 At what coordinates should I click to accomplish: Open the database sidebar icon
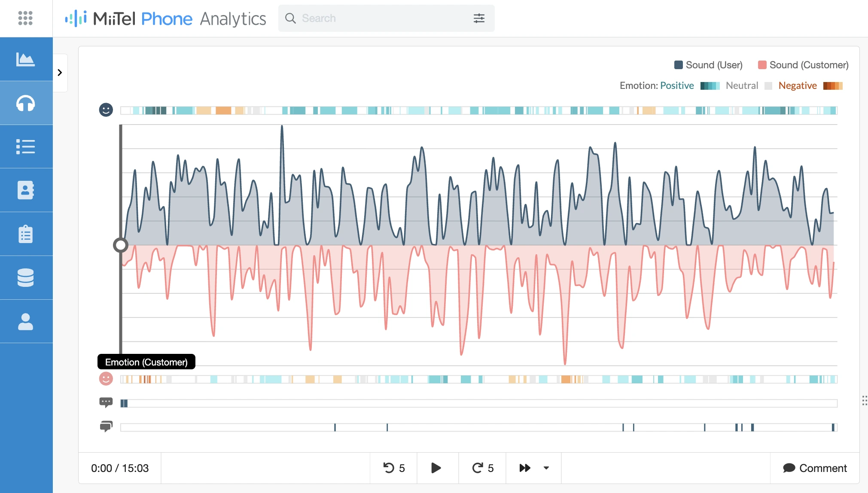tap(25, 277)
